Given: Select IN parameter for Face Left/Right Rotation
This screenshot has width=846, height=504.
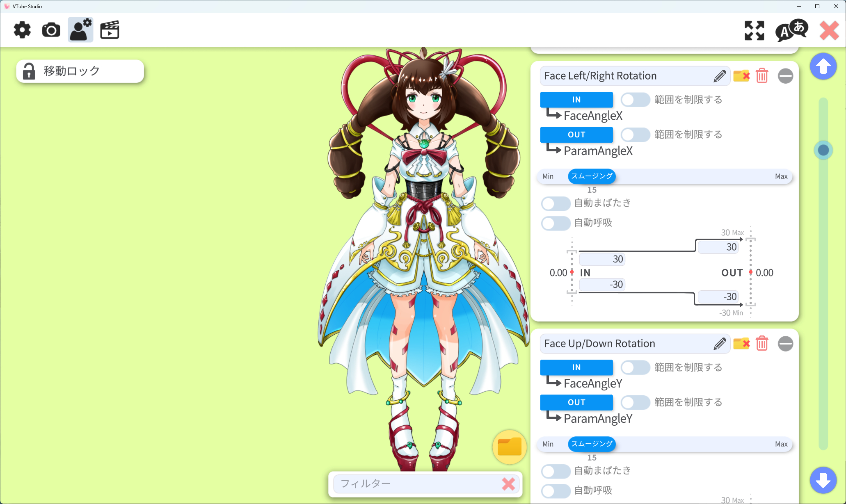Looking at the screenshot, I should tap(576, 100).
